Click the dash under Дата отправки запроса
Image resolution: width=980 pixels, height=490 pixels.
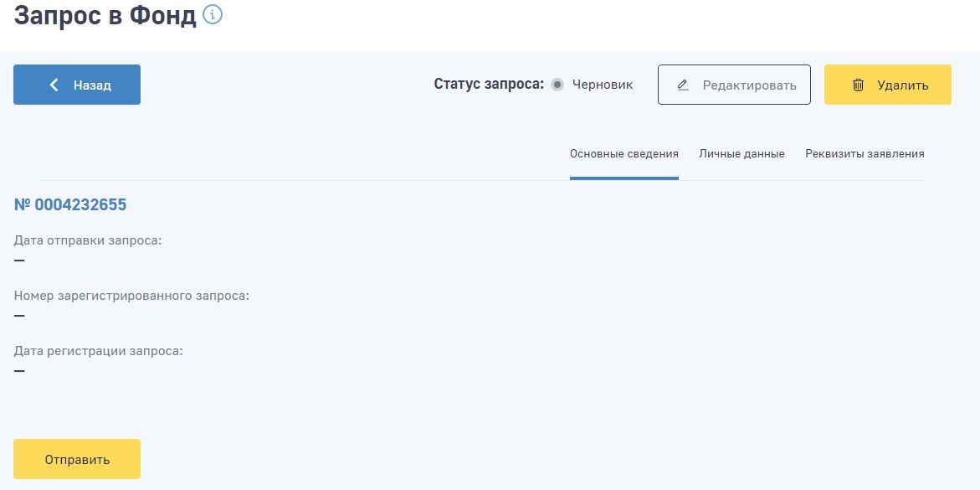tap(19, 260)
